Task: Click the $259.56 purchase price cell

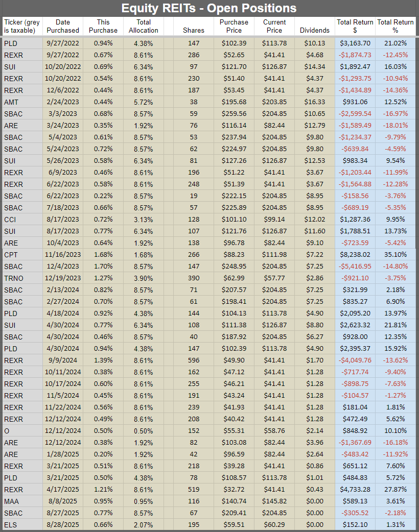Action: pyautogui.click(x=234, y=114)
